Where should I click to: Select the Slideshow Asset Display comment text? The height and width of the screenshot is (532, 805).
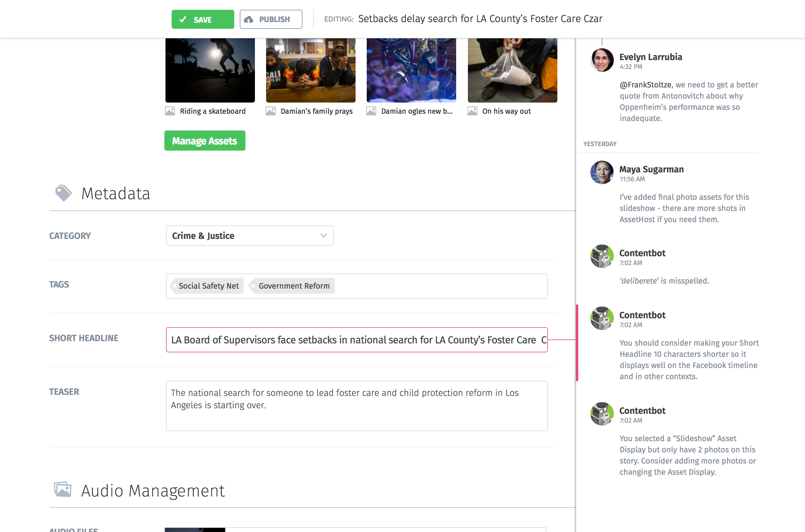pos(688,455)
